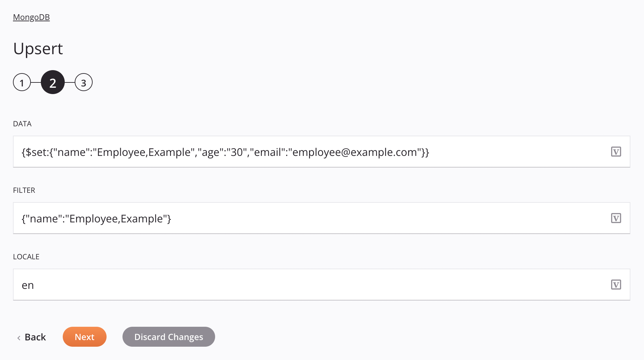Click the variable icon next to LOCALE field
Image resolution: width=644 pixels, height=360 pixels.
(x=616, y=285)
